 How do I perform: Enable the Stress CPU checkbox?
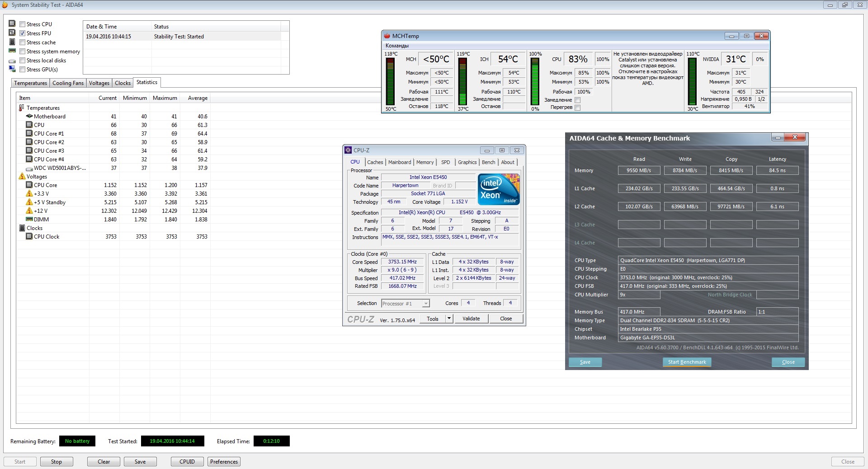point(22,24)
